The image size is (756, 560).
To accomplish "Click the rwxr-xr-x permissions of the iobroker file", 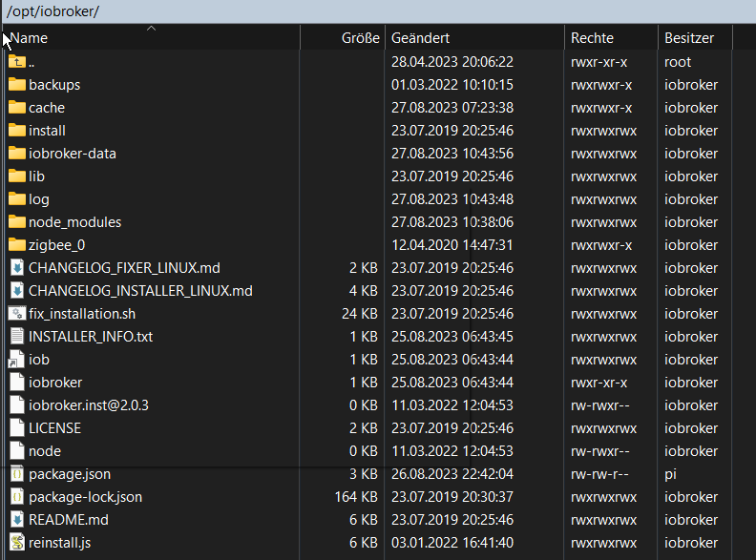I will 599,383.
